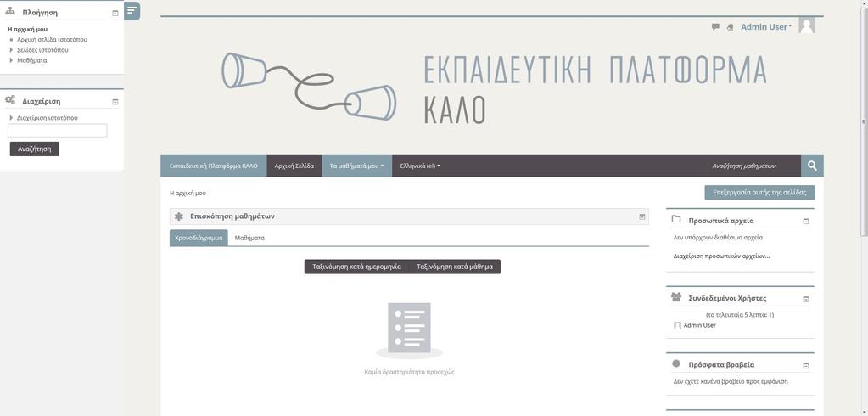Screen dimensions: 868x416
Task: Open Η αρχική μου in navigation tree
Action: (28, 29)
